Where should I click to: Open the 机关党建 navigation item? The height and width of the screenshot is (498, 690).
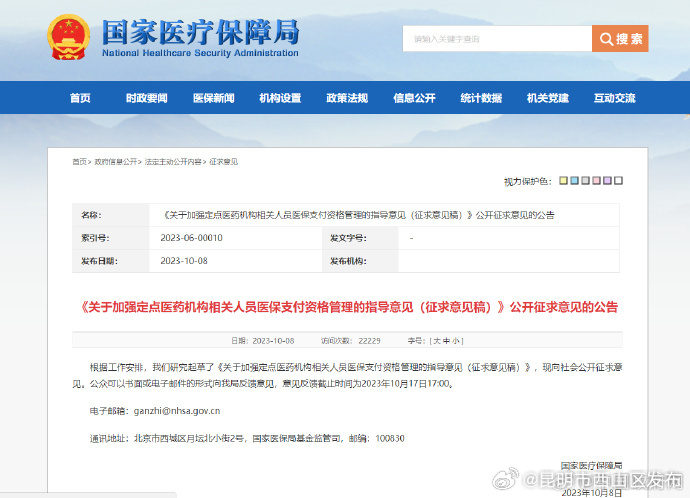548,98
